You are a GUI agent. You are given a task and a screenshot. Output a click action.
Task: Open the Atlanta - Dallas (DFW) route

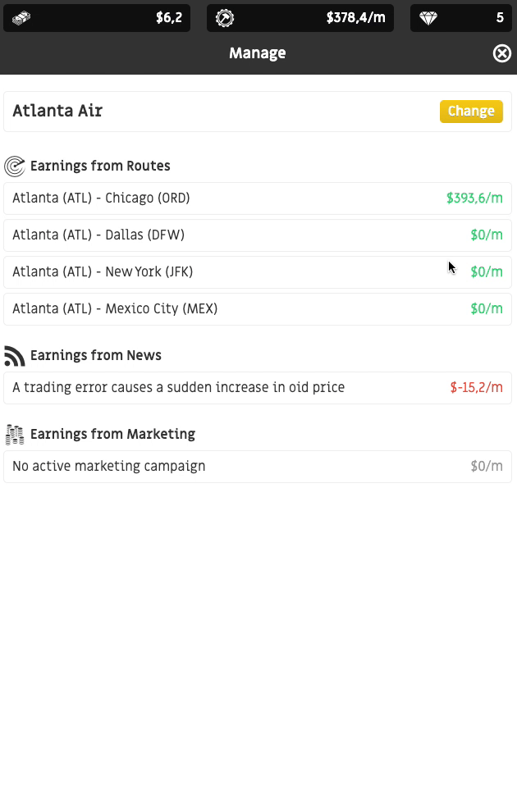coord(258,235)
